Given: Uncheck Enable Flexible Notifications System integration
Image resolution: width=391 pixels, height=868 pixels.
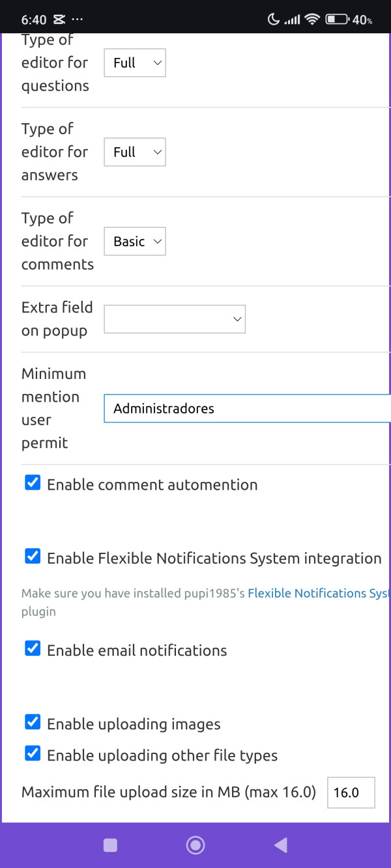Looking at the screenshot, I should (33, 557).
